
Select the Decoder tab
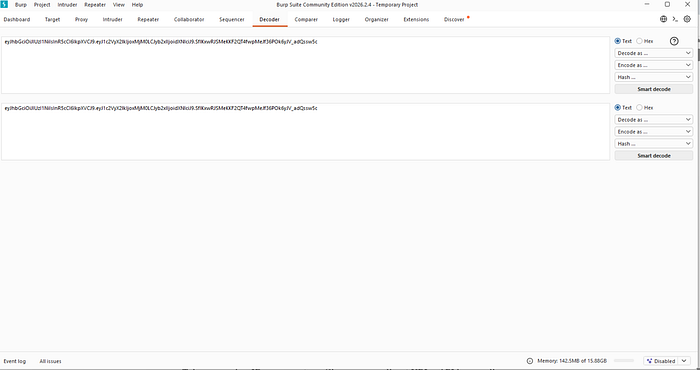tap(270, 20)
